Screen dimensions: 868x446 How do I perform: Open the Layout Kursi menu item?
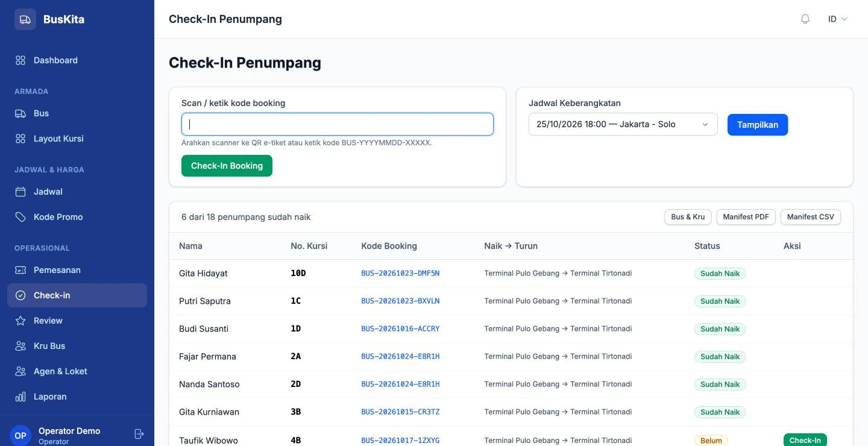pos(77,139)
